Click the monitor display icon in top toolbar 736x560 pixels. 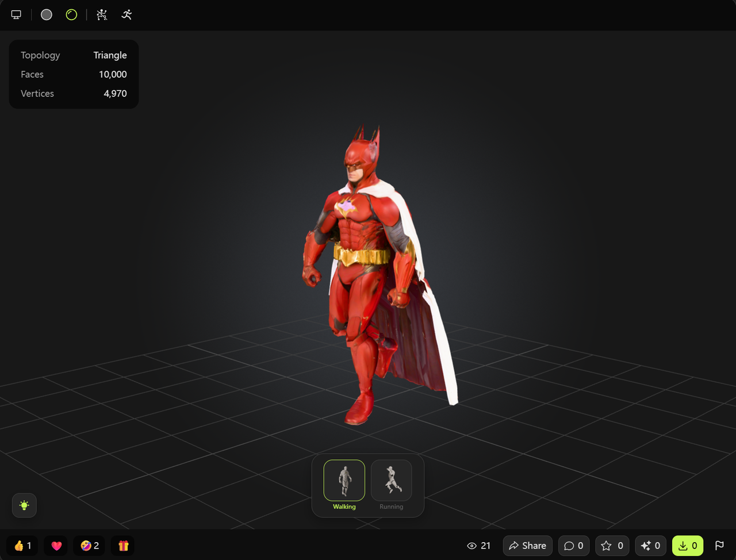[16, 14]
